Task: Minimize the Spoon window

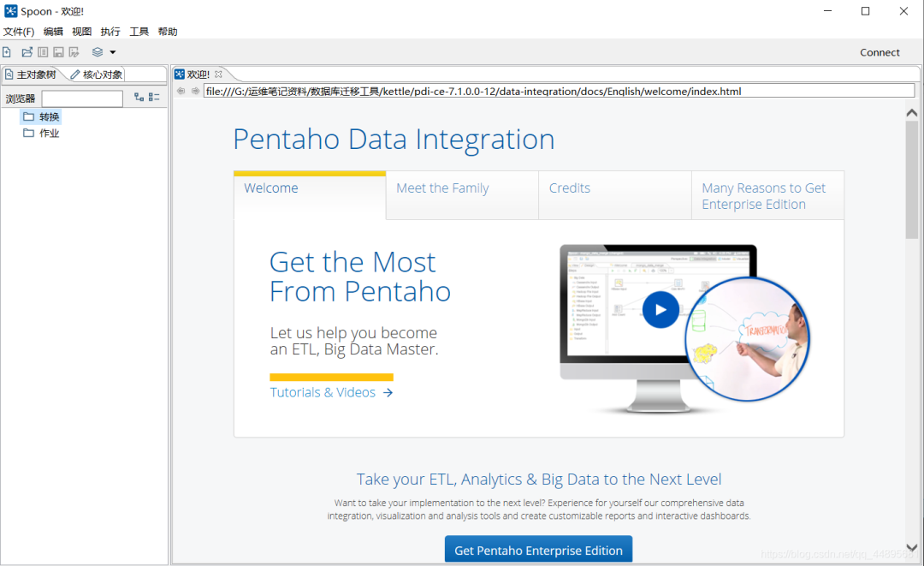Action: tap(827, 11)
